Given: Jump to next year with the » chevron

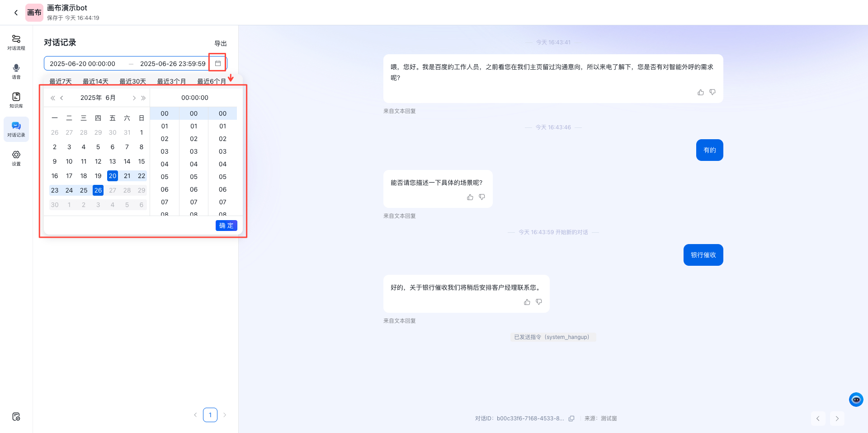Looking at the screenshot, I should [x=143, y=98].
